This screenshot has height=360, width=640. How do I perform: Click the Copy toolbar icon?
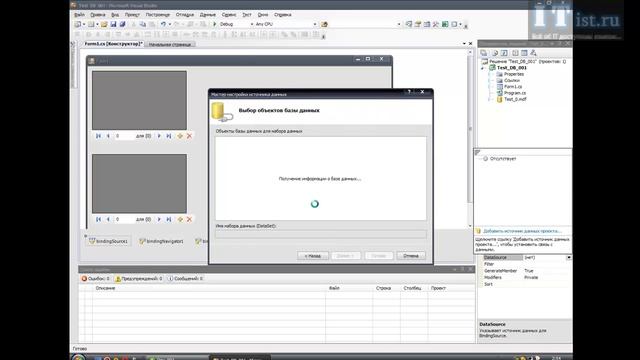142,24
